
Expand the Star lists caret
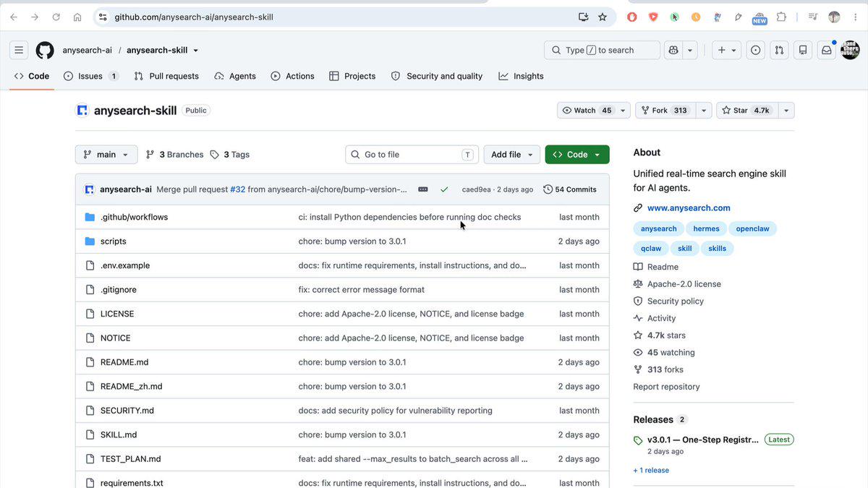pyautogui.click(x=786, y=111)
